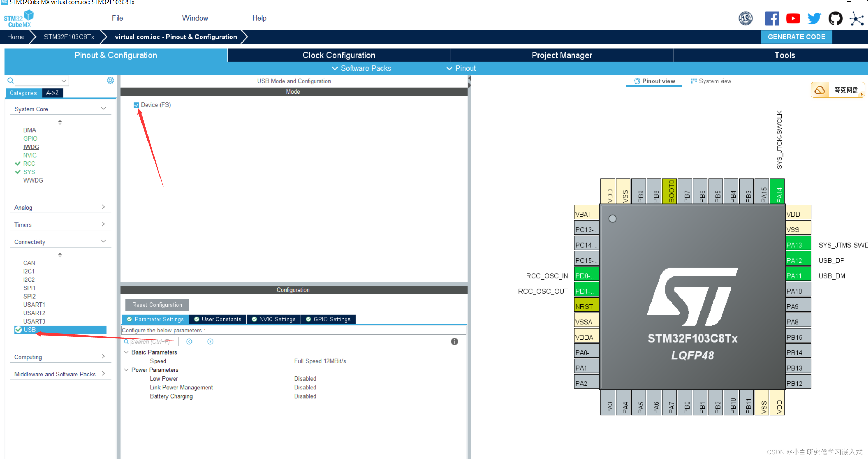Click the Reset Configuration button
Screen dimensions: 868x459
[x=157, y=305]
